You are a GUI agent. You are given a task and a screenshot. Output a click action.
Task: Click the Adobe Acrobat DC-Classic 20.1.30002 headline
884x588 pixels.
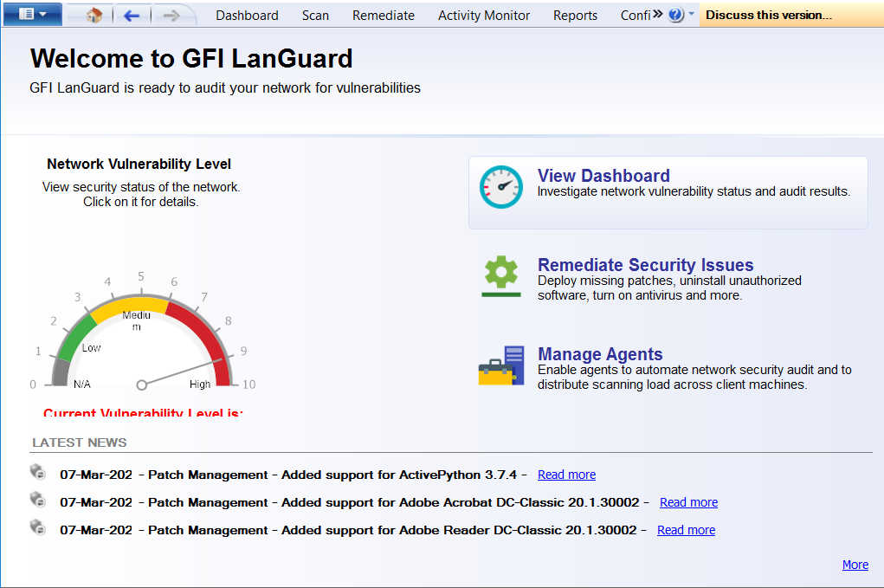[355, 502]
